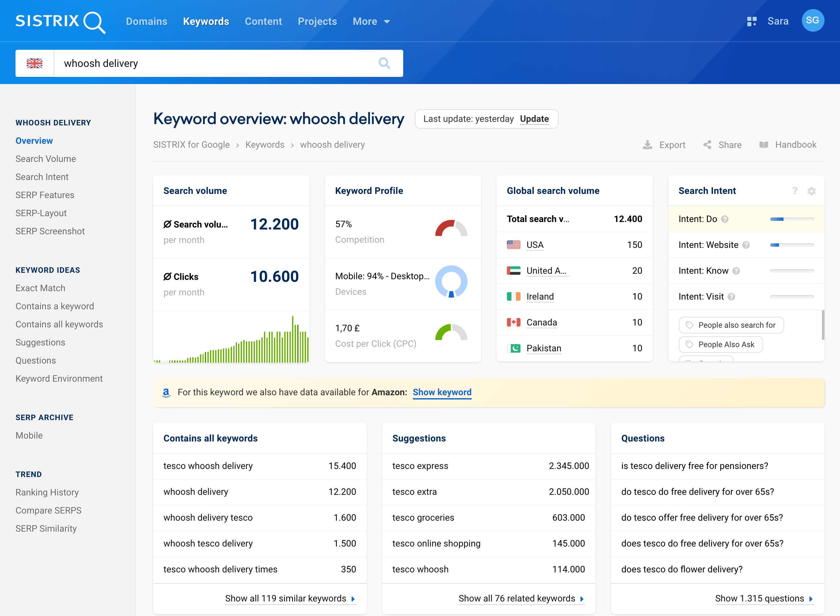The height and width of the screenshot is (616, 840).
Task: Click the Intent: Do progress bar
Action: (792, 219)
